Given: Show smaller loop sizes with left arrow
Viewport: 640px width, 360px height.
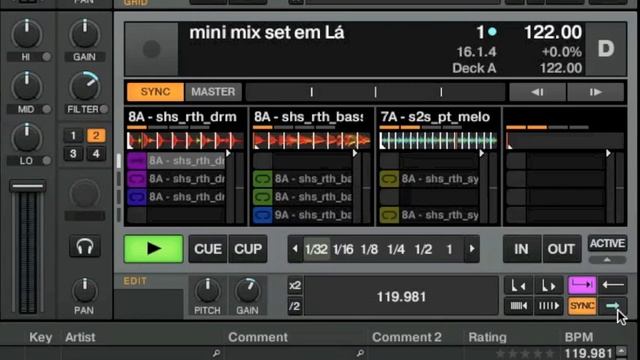Looking at the screenshot, I should (x=295, y=249).
